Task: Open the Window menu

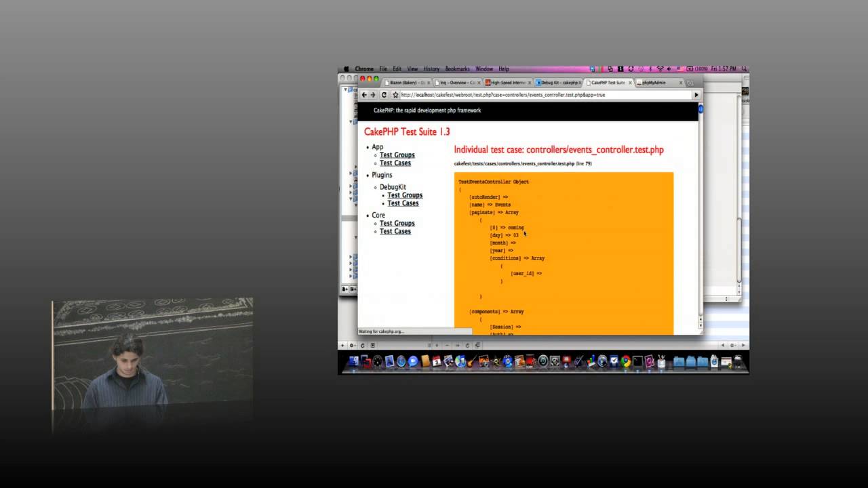Action: 484,69
